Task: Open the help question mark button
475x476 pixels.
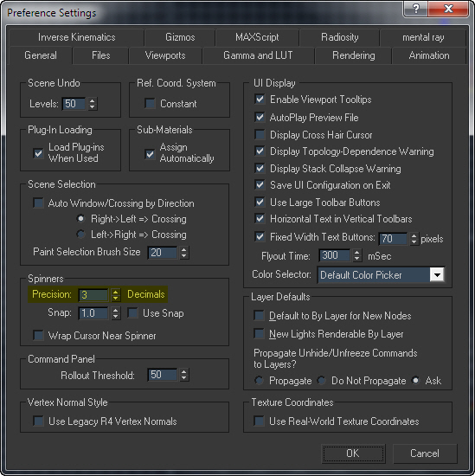Action: coord(415,9)
